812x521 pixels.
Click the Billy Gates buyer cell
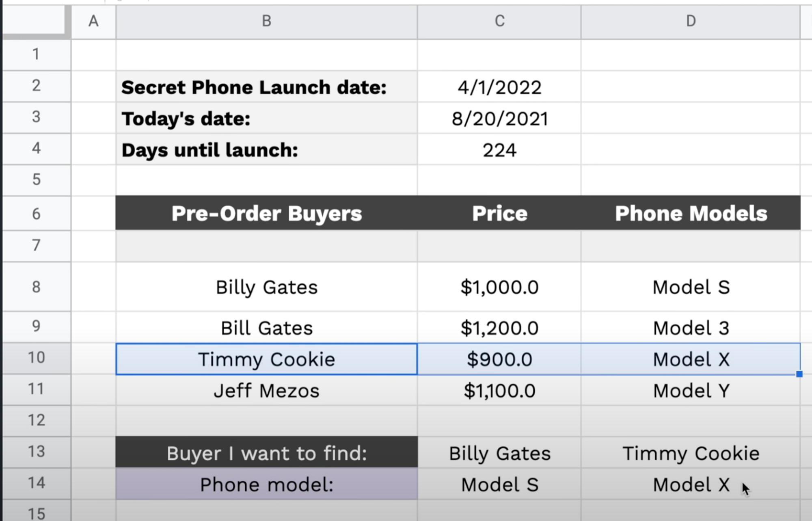click(x=266, y=287)
